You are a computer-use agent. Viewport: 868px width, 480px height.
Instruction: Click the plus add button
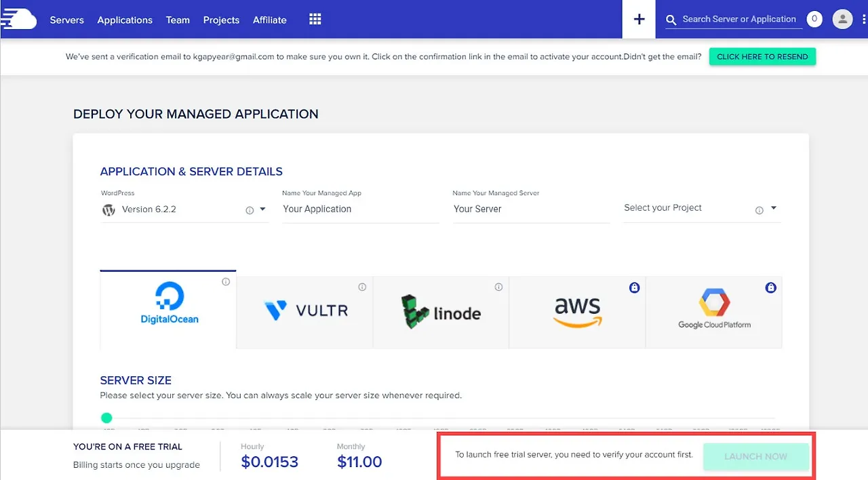click(x=639, y=19)
